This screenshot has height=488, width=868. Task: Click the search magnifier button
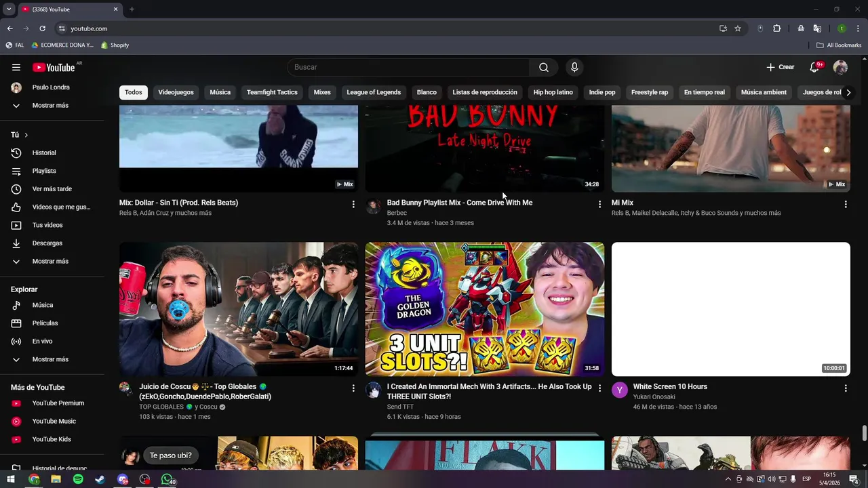point(544,67)
